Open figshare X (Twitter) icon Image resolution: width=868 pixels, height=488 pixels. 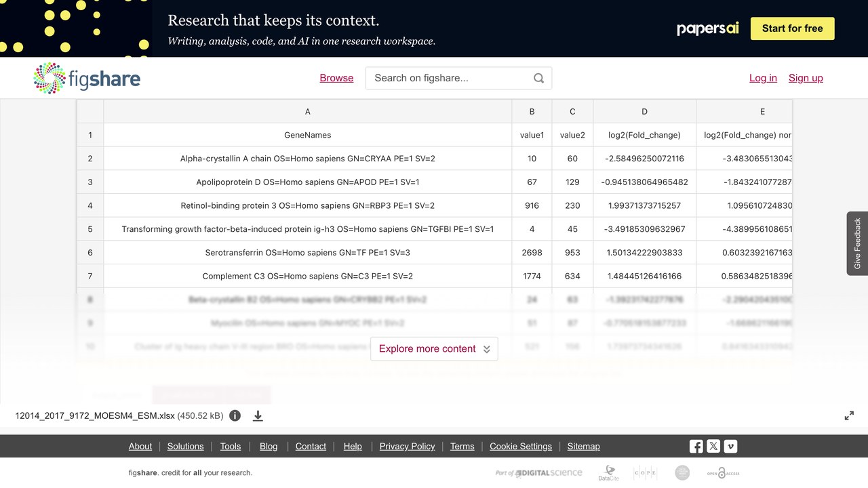(713, 446)
